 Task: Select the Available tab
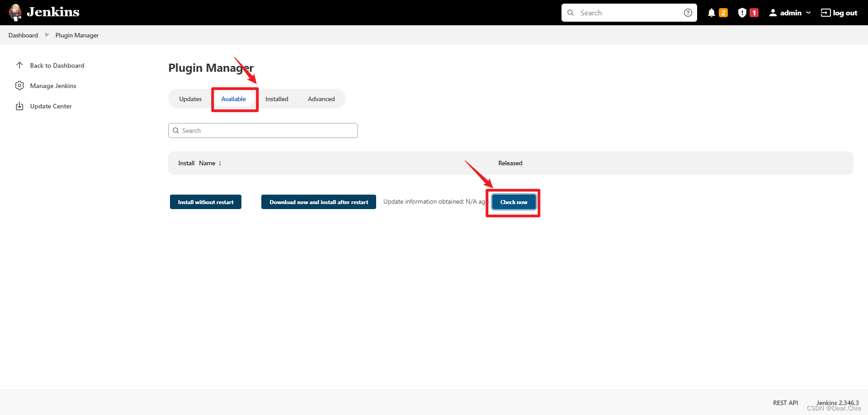[x=234, y=99]
